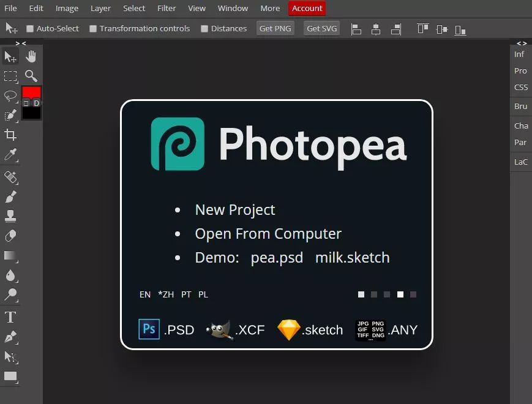Expand the LaC layer comps panel
This screenshot has width=532, height=404.
[521, 162]
